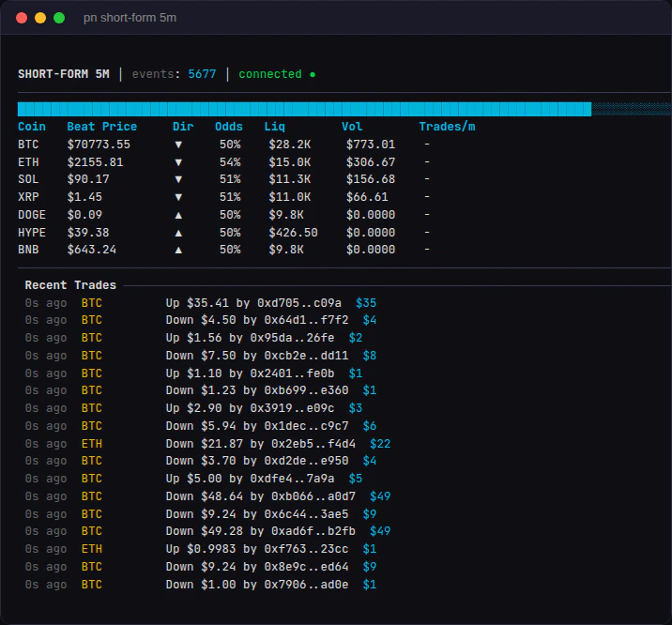Image resolution: width=672 pixels, height=625 pixels.
Task: Open wallet address 0x2eb5..f4d4
Action: (313, 444)
